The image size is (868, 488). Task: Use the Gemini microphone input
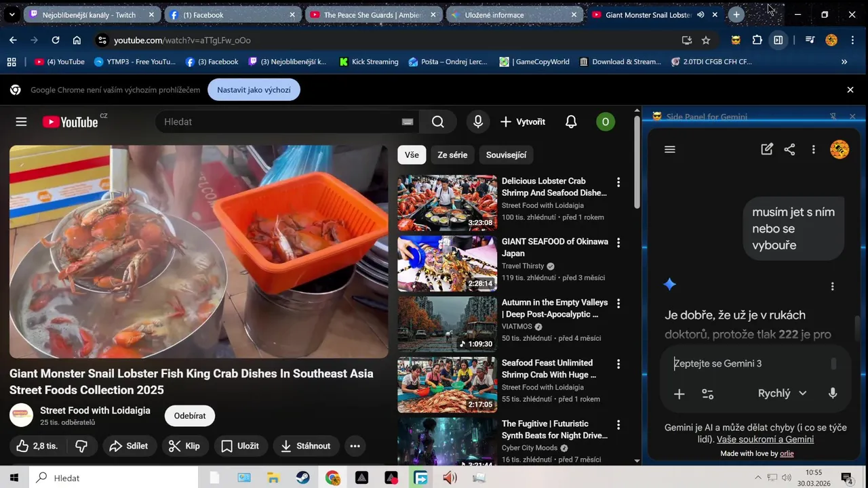[x=833, y=393]
